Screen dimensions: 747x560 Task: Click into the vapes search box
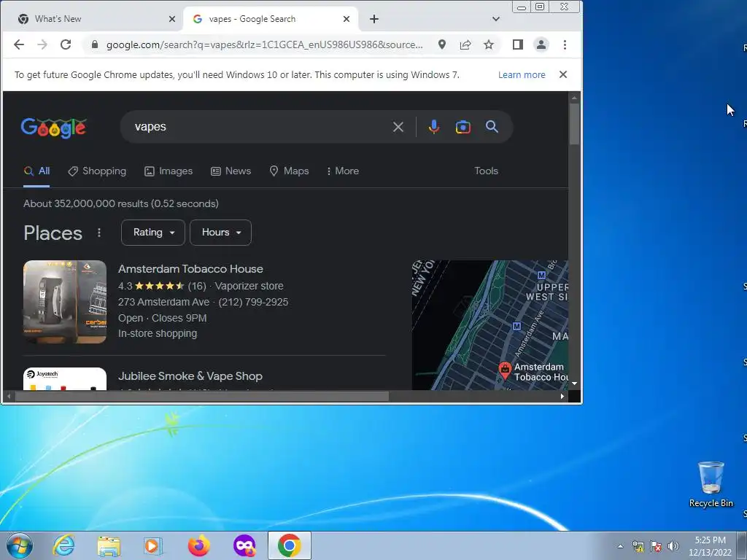258,127
